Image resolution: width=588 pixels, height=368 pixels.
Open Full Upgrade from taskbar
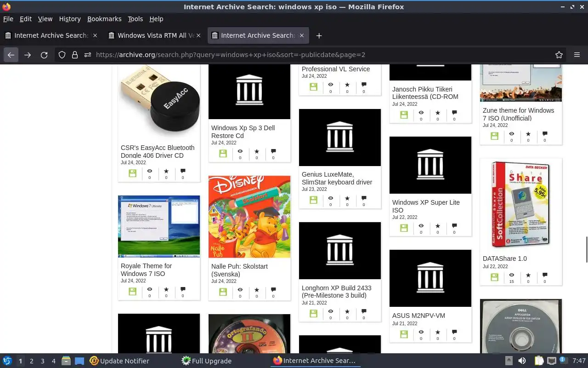click(x=207, y=361)
